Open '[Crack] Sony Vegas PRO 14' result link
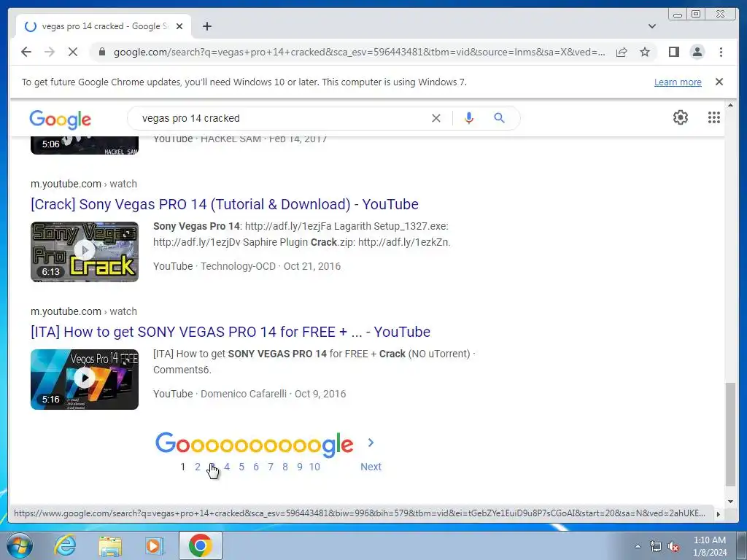This screenshot has width=747, height=560. 225,204
